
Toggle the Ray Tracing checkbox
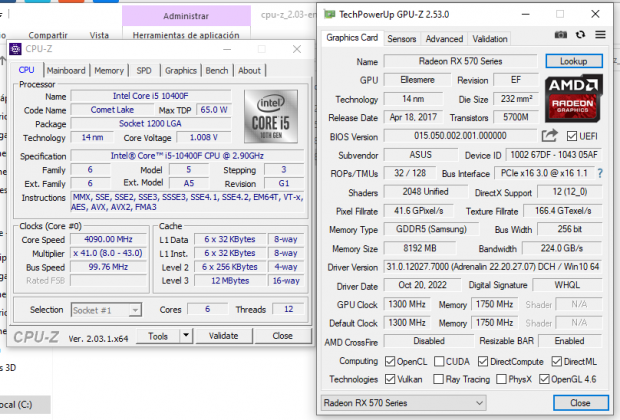(438, 379)
